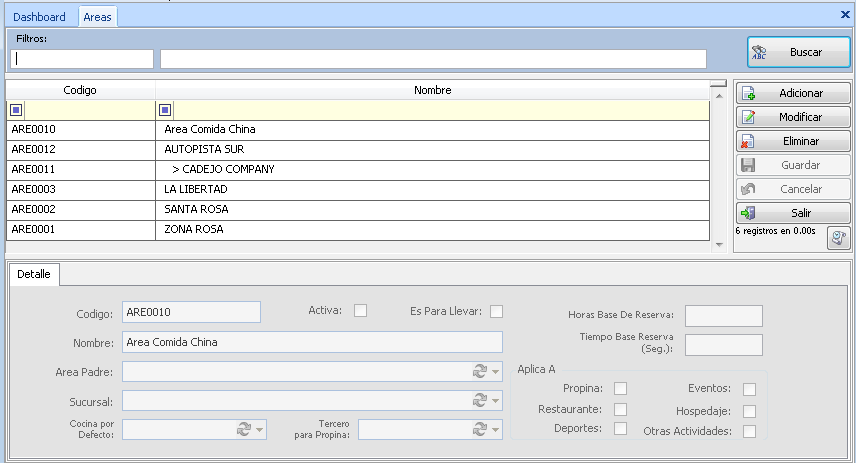Click the settings icon below record count
856x463 pixels.
pos(839,238)
